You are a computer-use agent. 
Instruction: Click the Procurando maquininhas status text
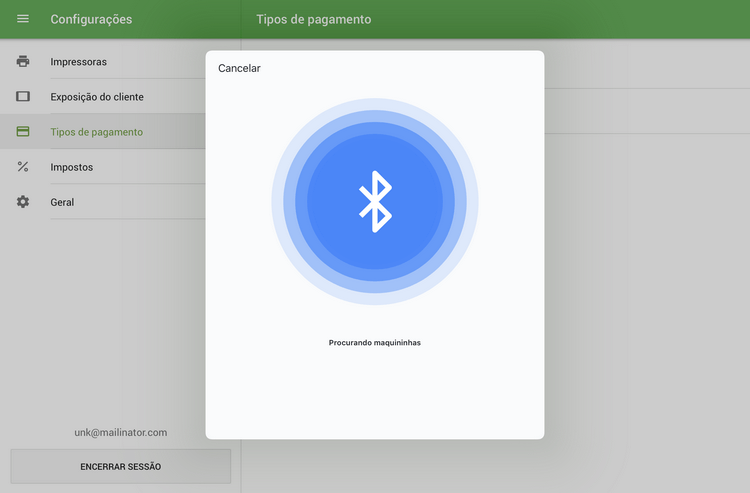pos(375,343)
